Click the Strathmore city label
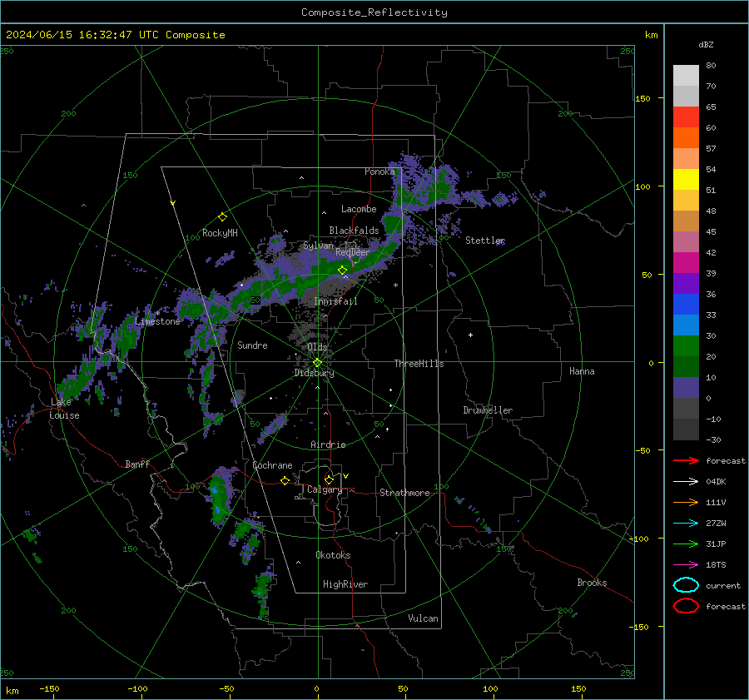Screen dimensions: 749x700 point(404,493)
